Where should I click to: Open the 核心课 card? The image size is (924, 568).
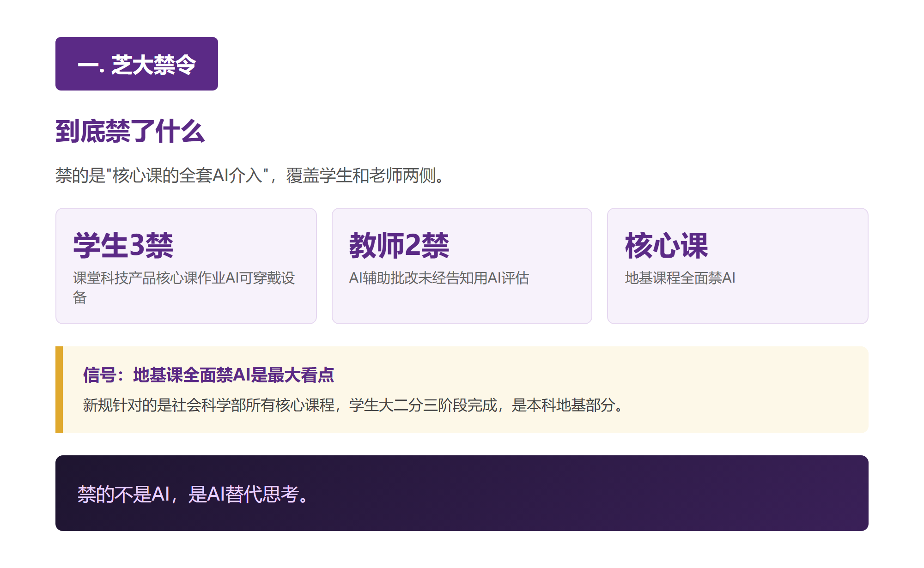tap(738, 266)
